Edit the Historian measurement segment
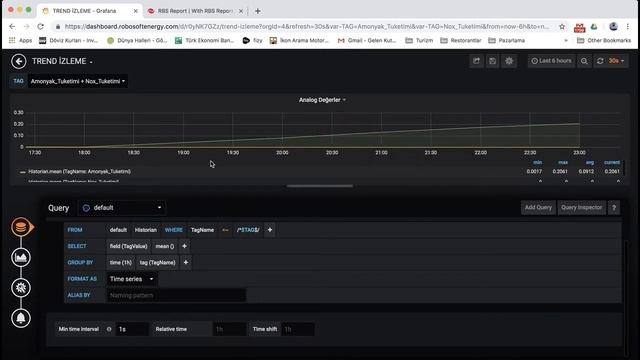Viewport: 640px width, 360px height. (x=146, y=230)
